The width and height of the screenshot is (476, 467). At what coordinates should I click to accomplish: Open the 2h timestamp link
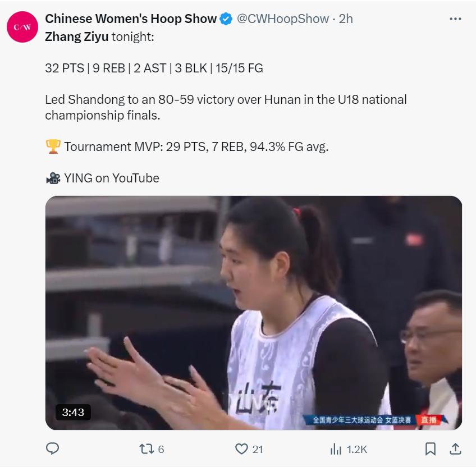[x=346, y=19]
